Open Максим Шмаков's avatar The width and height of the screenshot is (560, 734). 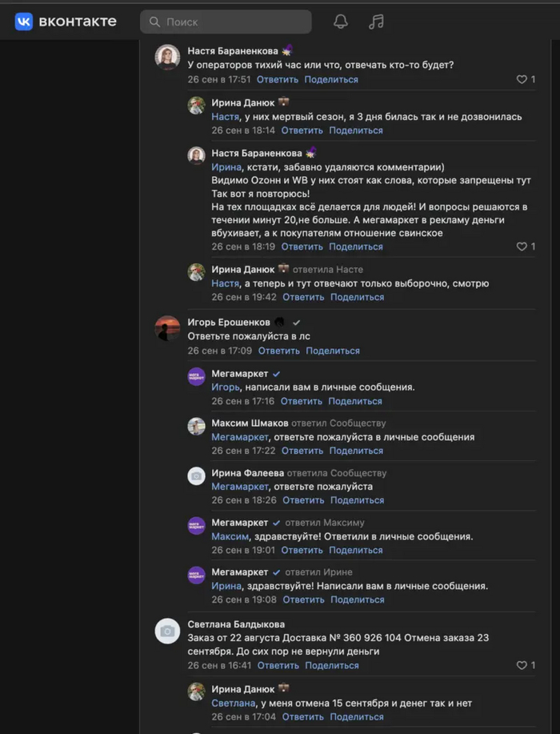197,427
